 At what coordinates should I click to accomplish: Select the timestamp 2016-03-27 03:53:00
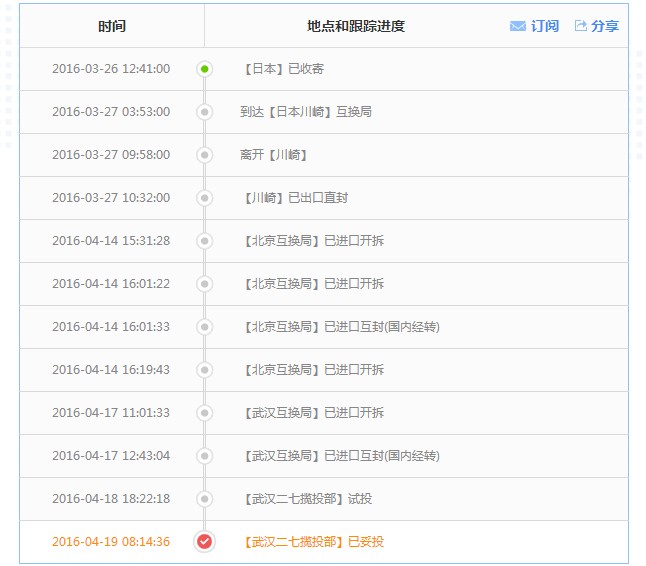(x=111, y=112)
